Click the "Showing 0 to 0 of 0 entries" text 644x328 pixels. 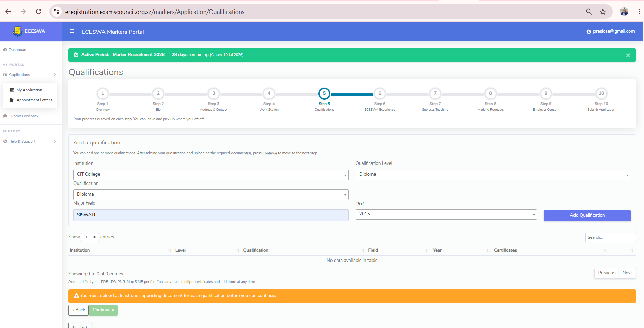(96, 274)
